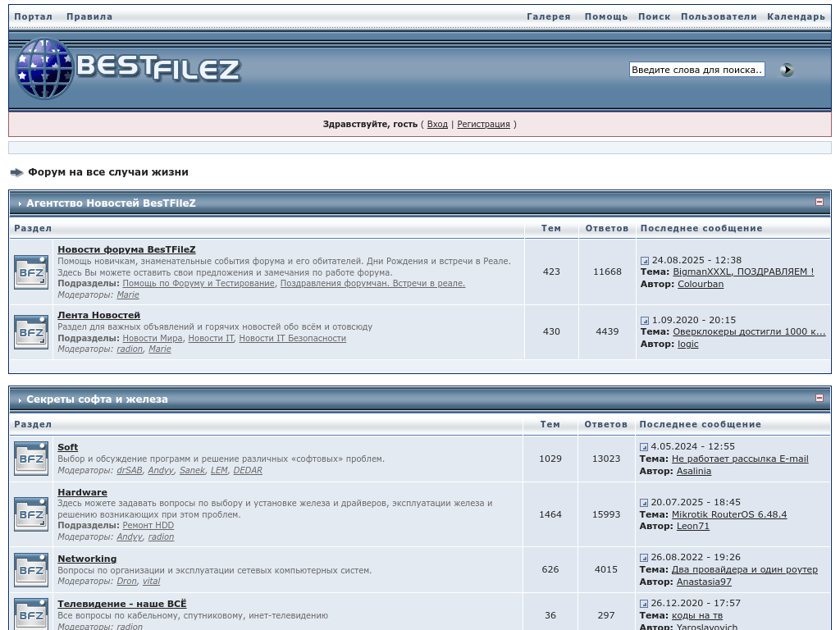The height and width of the screenshot is (630, 840).
Task: Open last post icon for 20.07.2025 message
Action: point(644,503)
